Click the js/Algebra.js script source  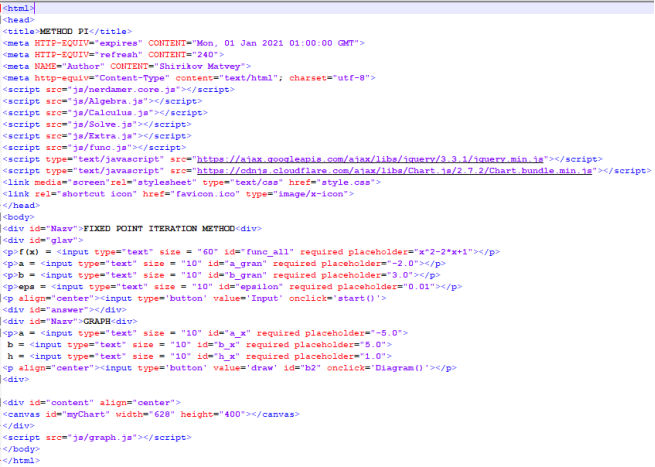[109, 102]
